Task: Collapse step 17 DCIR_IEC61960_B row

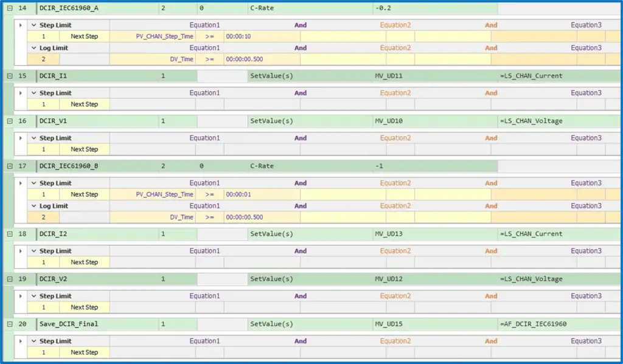Action: tap(10, 166)
